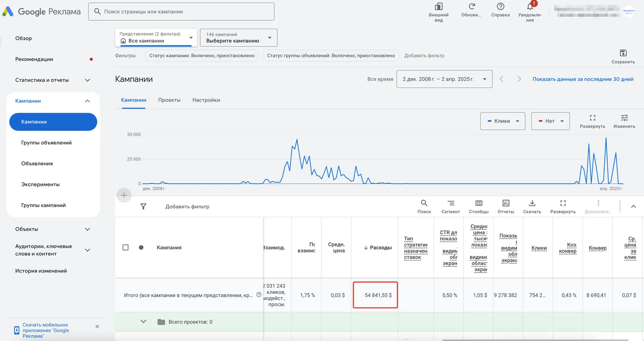The height and width of the screenshot is (341, 644).
Task: Click the total cost 54 841,55 $
Action: pyautogui.click(x=378, y=295)
